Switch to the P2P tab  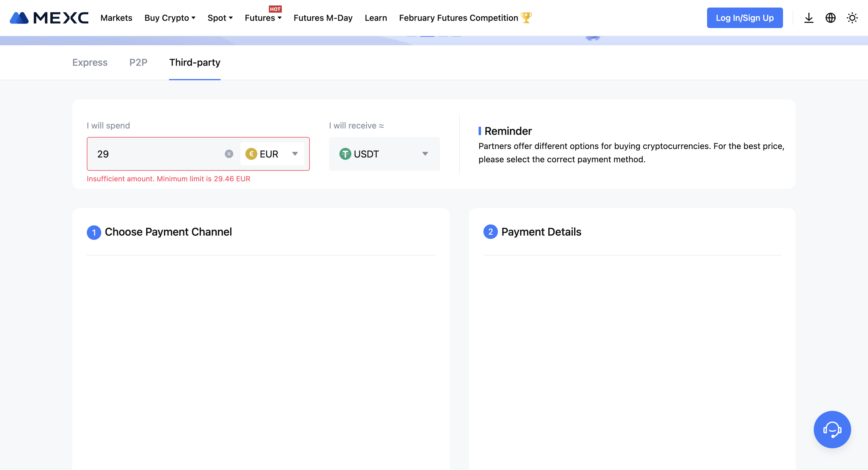[x=138, y=62]
